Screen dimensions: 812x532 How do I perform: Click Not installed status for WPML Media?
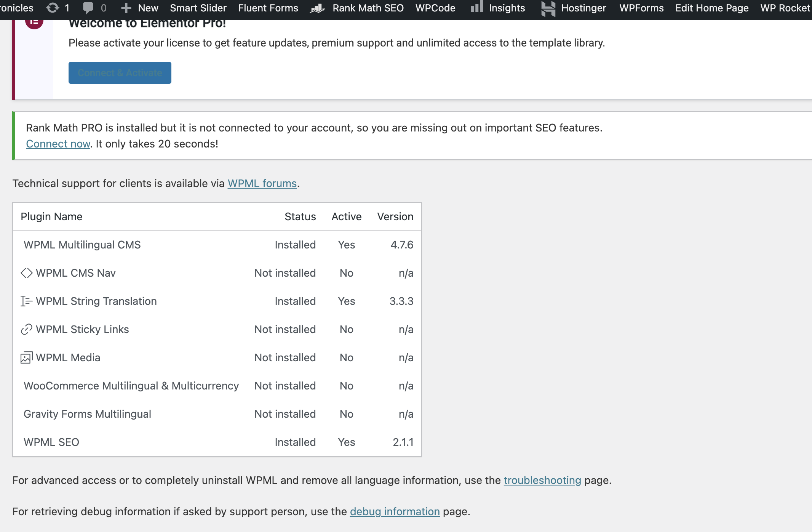point(285,357)
